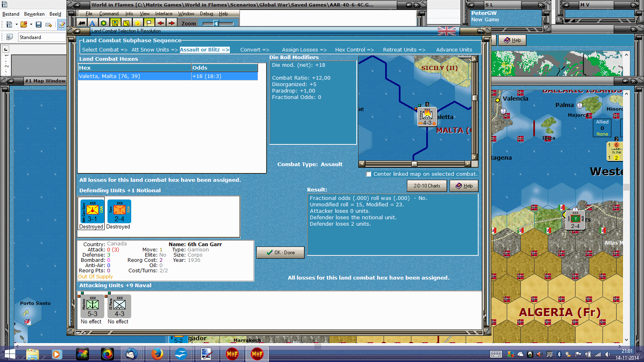Image resolution: width=644 pixels, height=362 pixels.
Task: Click the open folder icon in office window
Action: click(x=24, y=25)
